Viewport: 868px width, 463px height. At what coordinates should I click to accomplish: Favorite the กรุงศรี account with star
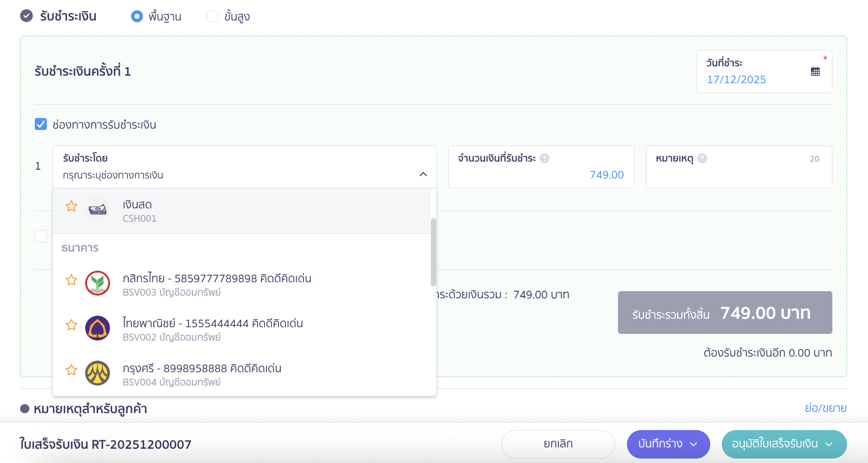pos(71,370)
